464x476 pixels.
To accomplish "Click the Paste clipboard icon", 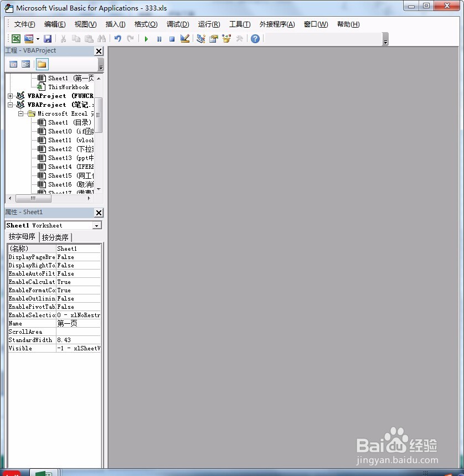I will (89, 39).
